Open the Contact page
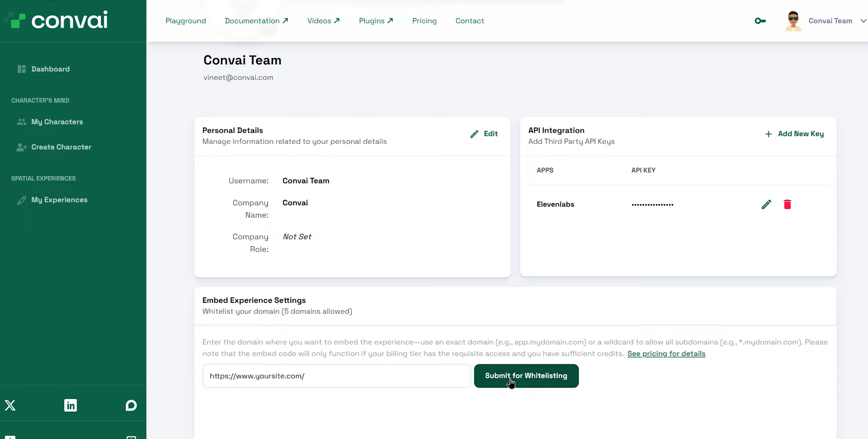The height and width of the screenshot is (439, 868). 470,21
